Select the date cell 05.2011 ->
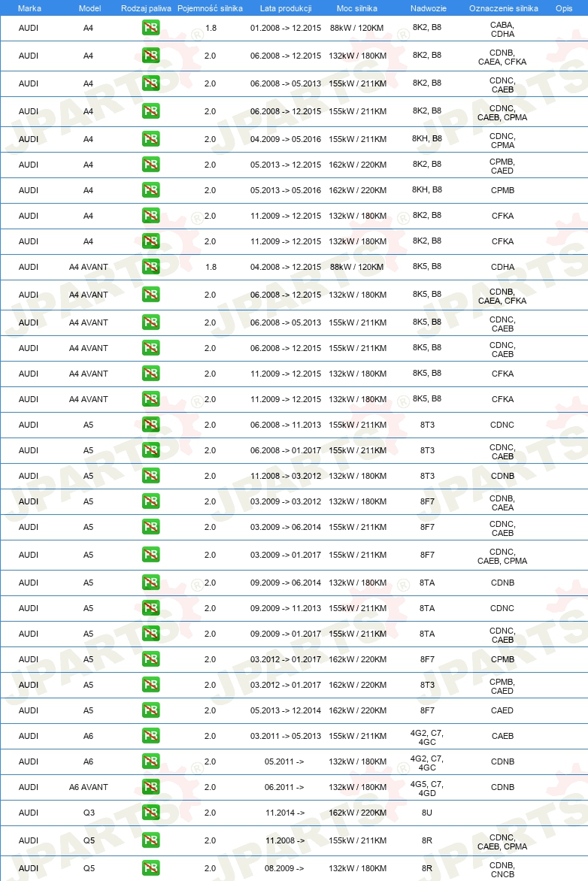 (x=284, y=762)
